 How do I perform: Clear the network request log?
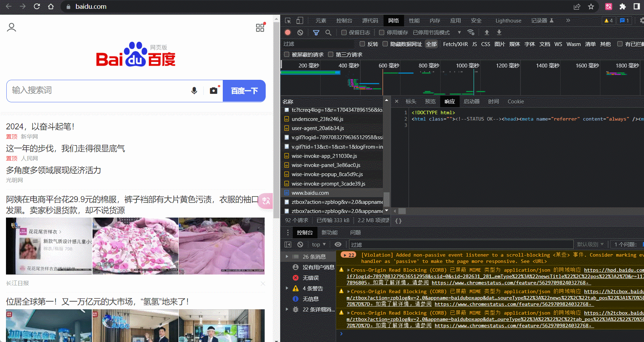(300, 32)
